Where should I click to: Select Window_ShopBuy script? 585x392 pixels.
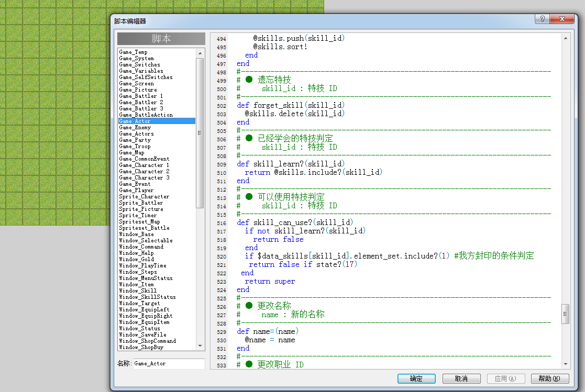[x=157, y=347]
